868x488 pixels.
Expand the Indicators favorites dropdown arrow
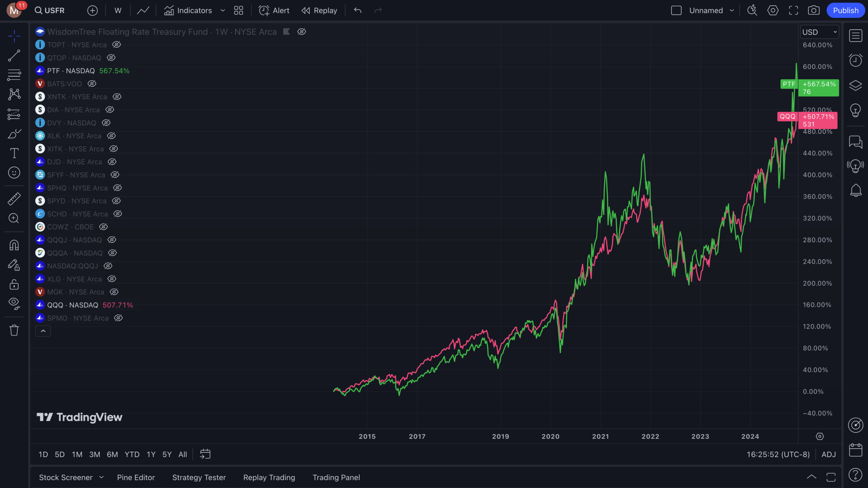223,11
